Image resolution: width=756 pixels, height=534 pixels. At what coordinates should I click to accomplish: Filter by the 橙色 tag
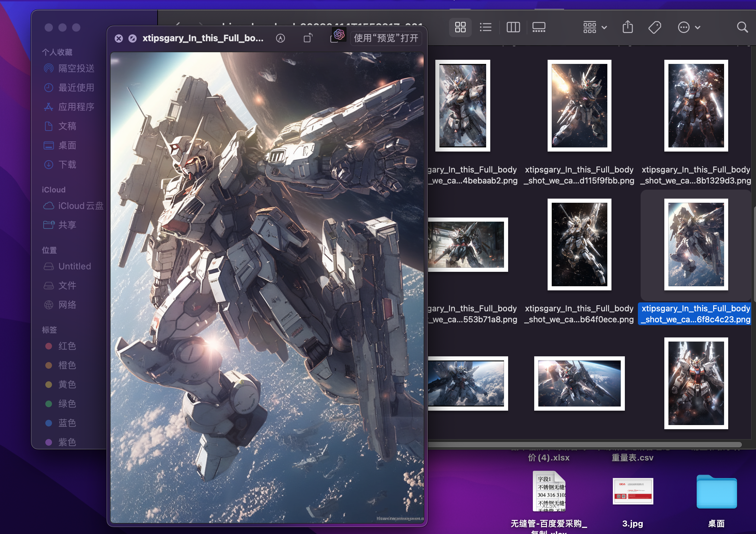60,365
